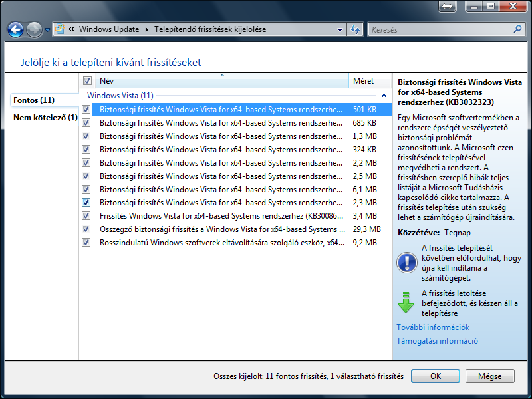Click the 29,3 MB size value

(367, 229)
